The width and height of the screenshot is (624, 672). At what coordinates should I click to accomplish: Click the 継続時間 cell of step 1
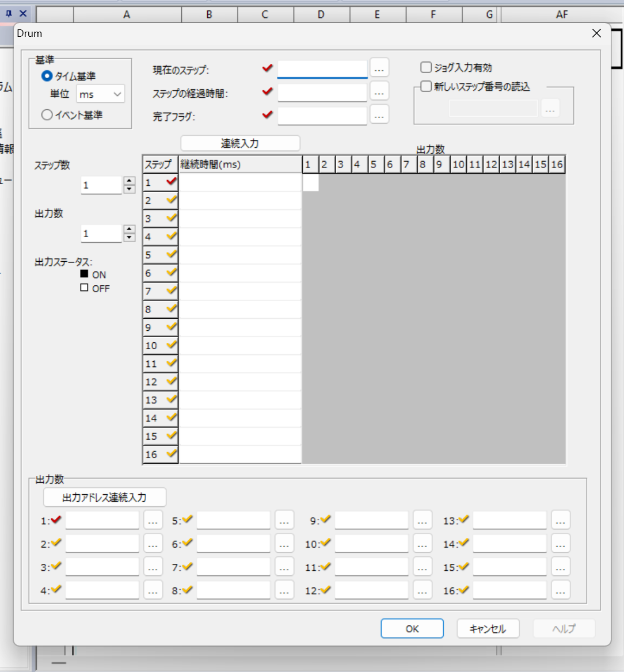(x=240, y=182)
